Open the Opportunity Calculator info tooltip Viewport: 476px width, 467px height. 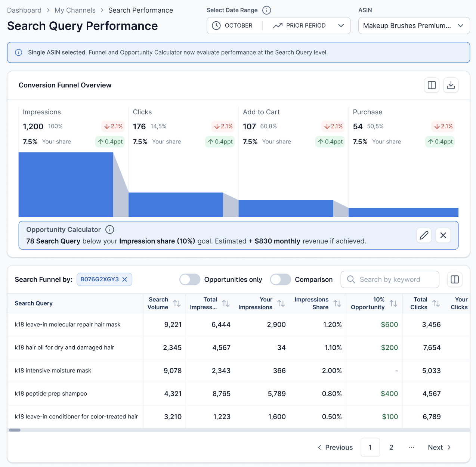(x=109, y=229)
